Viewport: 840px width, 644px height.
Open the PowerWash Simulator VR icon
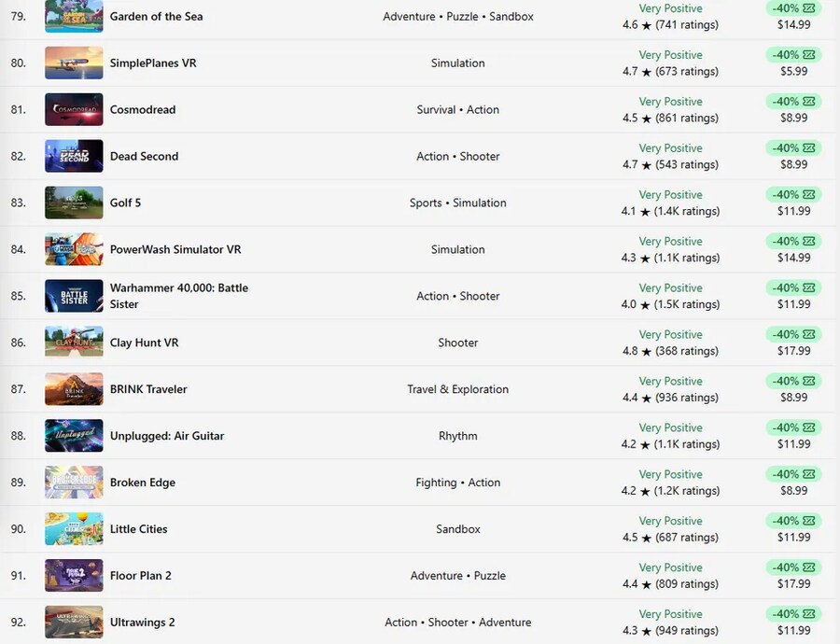coord(74,249)
